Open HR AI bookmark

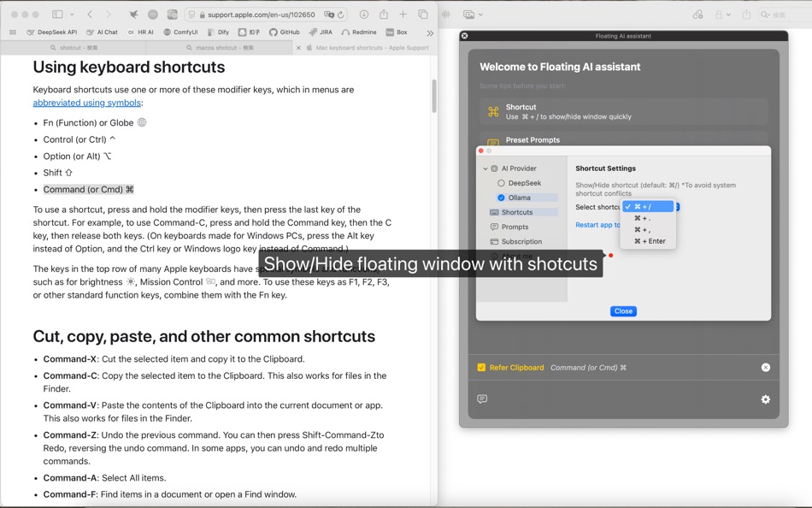pyautogui.click(x=141, y=32)
